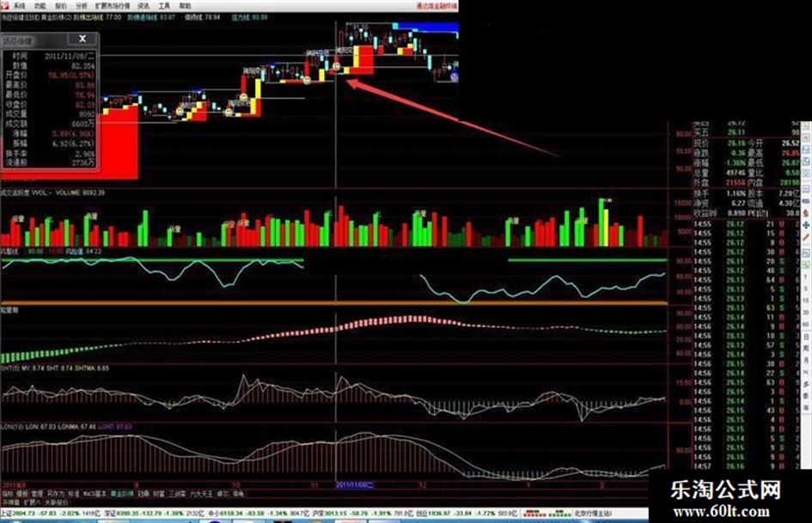
Task: Click the 总量 49746 quote row
Action: [720, 173]
